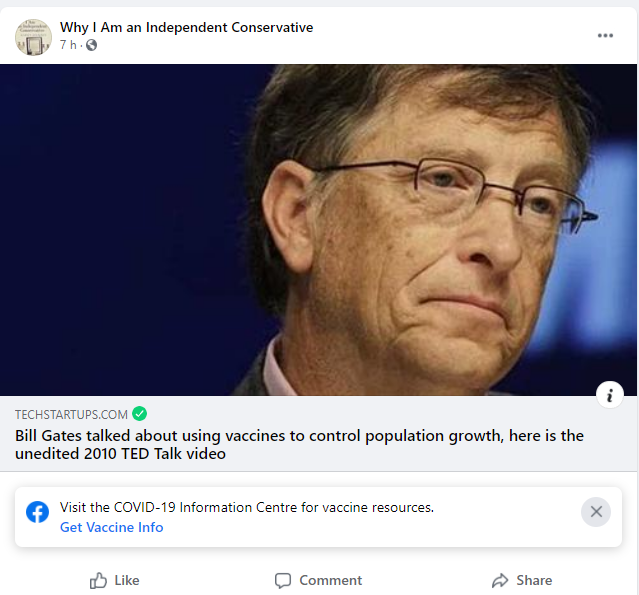Dismiss the COVID-19 vaccine info banner
The image size is (639, 595).
tap(596, 512)
